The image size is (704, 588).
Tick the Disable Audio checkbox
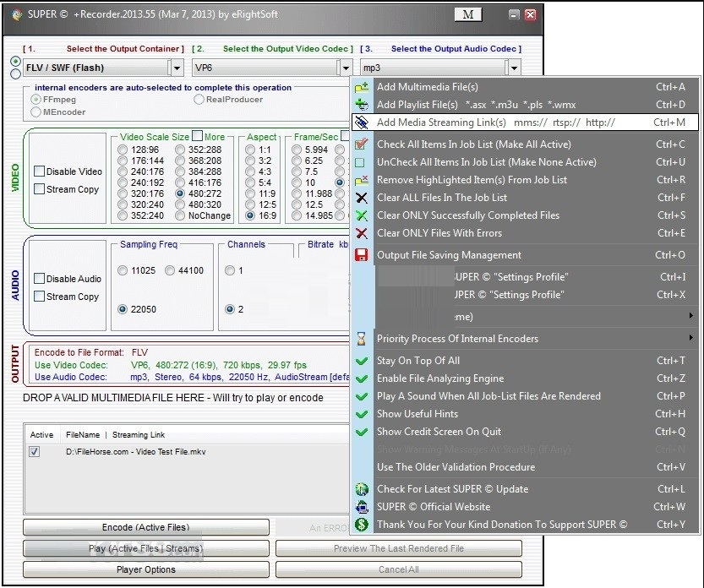pos(39,278)
